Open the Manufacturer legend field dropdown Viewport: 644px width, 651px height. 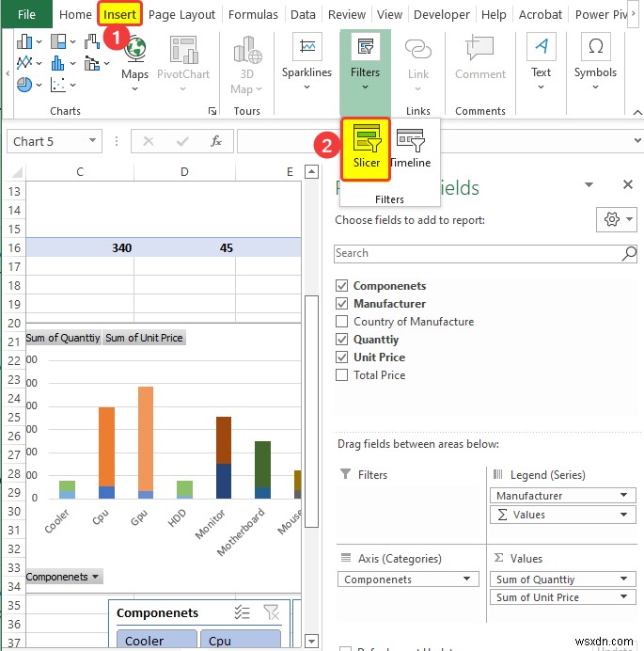tap(623, 495)
